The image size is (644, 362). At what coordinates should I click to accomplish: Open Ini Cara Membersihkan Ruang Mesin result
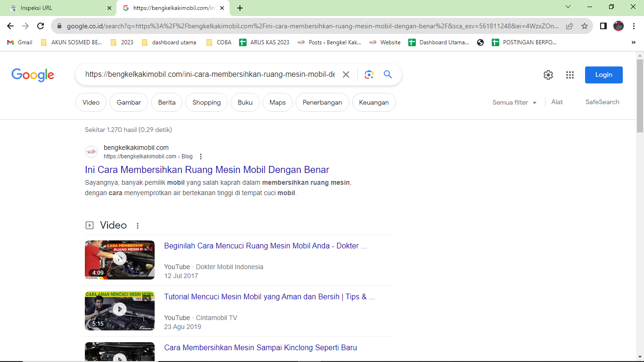click(207, 170)
